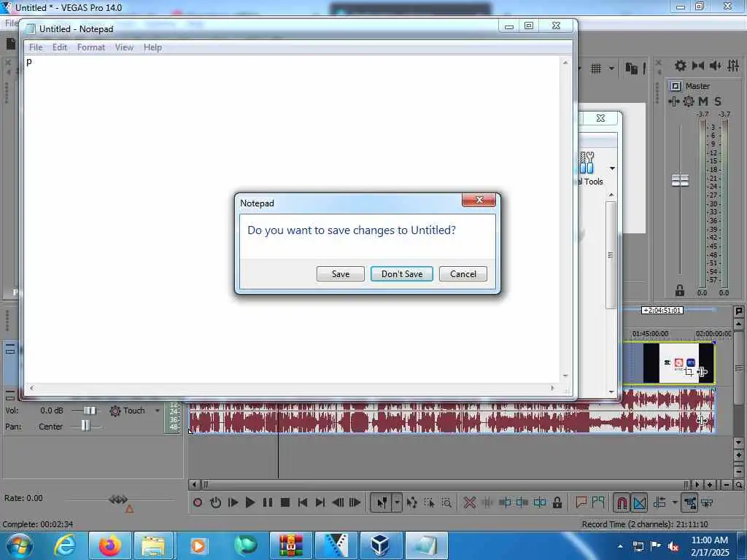Mute Master bus with M button
747x560 pixels.
coord(703,101)
